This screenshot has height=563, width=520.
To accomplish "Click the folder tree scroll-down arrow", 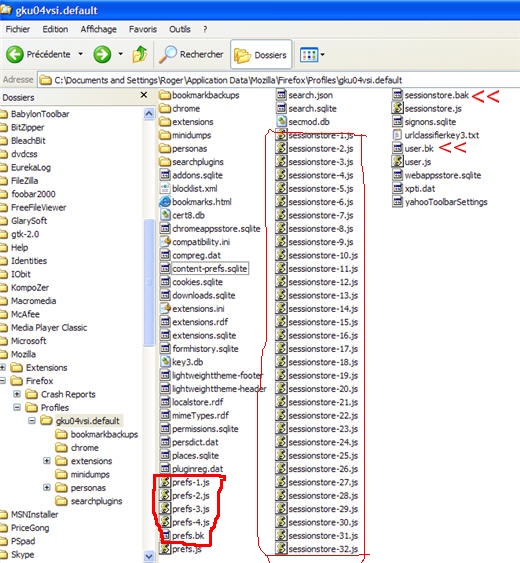I will [149, 556].
